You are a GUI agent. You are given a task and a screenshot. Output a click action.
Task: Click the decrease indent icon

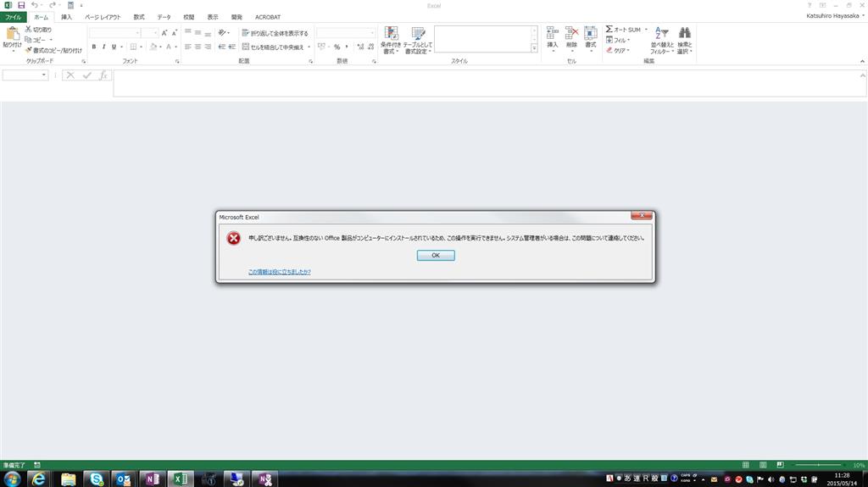pos(222,47)
